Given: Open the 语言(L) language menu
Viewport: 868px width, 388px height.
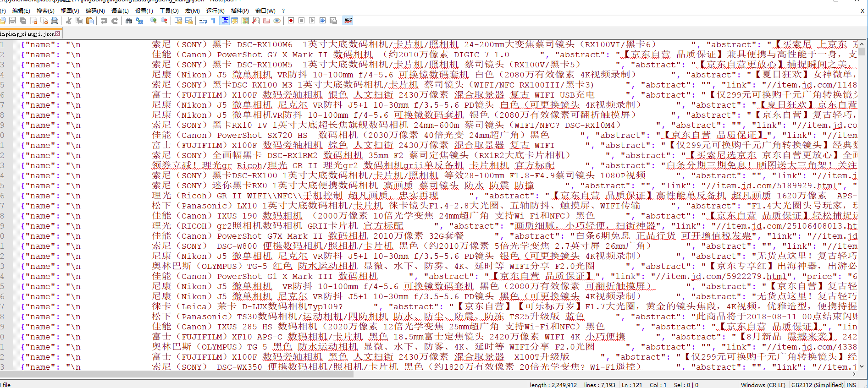Looking at the screenshot, I should (120, 11).
